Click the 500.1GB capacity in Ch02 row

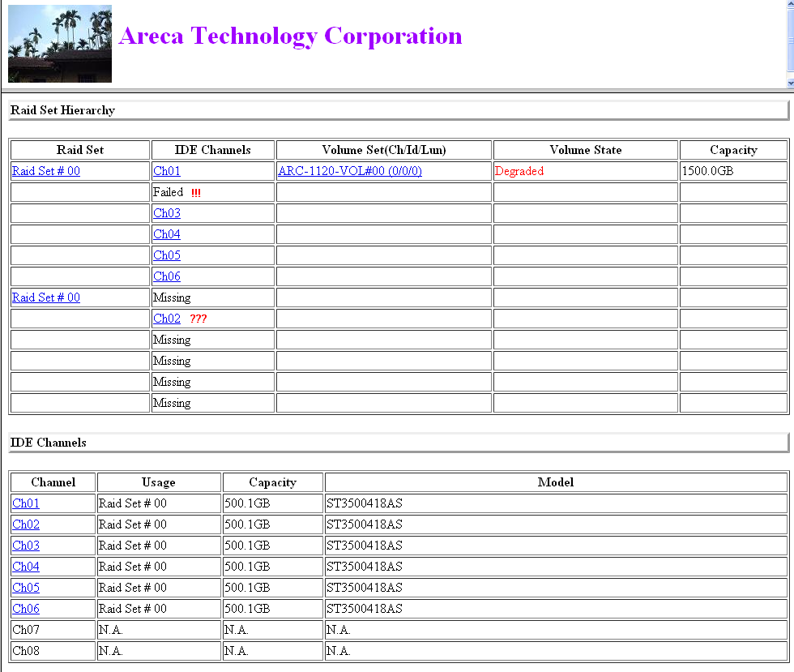[x=247, y=524]
